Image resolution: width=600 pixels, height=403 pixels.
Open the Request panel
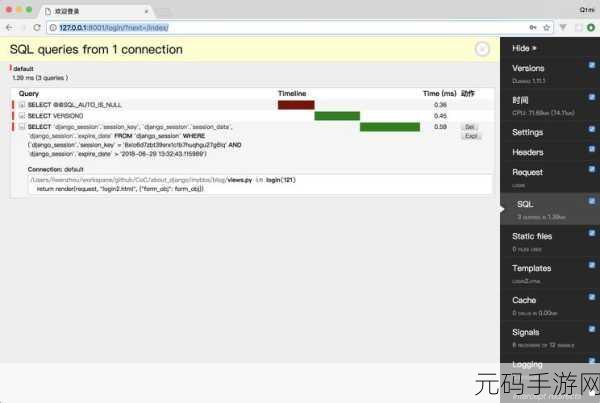tap(527, 172)
